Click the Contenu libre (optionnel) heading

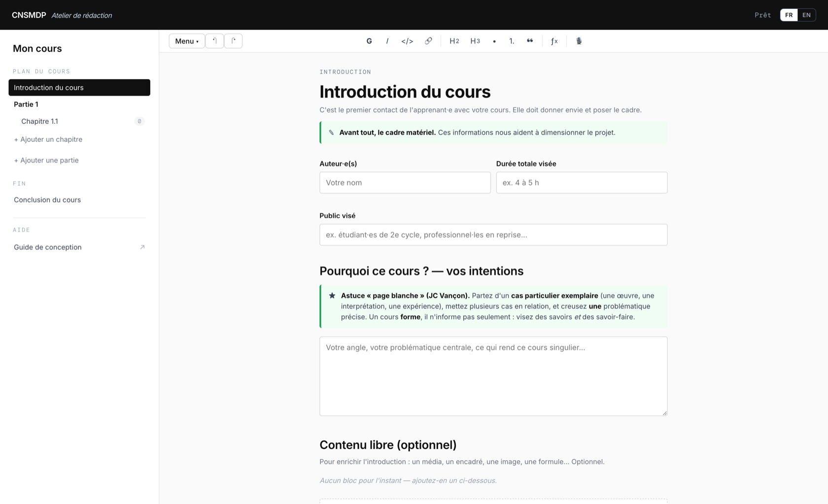pos(388,445)
